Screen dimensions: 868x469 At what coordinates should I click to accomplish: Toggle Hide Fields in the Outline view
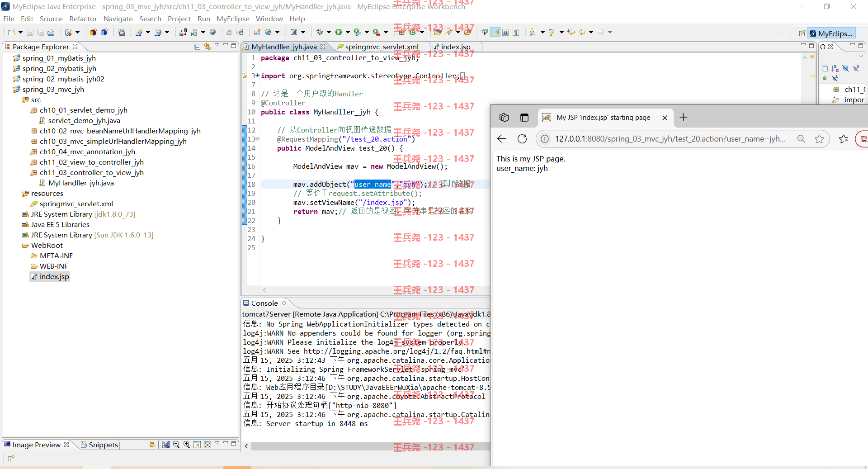coord(845,68)
